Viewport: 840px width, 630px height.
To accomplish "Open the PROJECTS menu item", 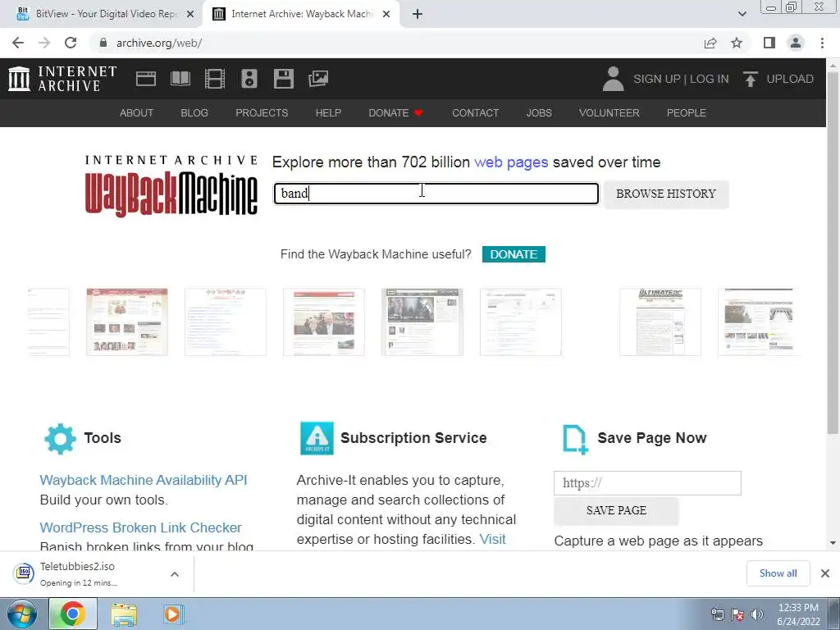I will click(x=262, y=113).
